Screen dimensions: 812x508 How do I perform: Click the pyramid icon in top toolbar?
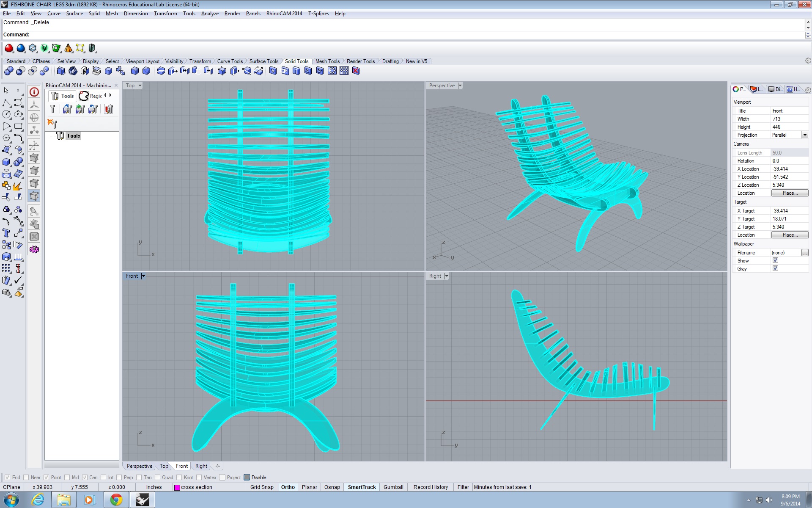pyautogui.click(x=68, y=48)
